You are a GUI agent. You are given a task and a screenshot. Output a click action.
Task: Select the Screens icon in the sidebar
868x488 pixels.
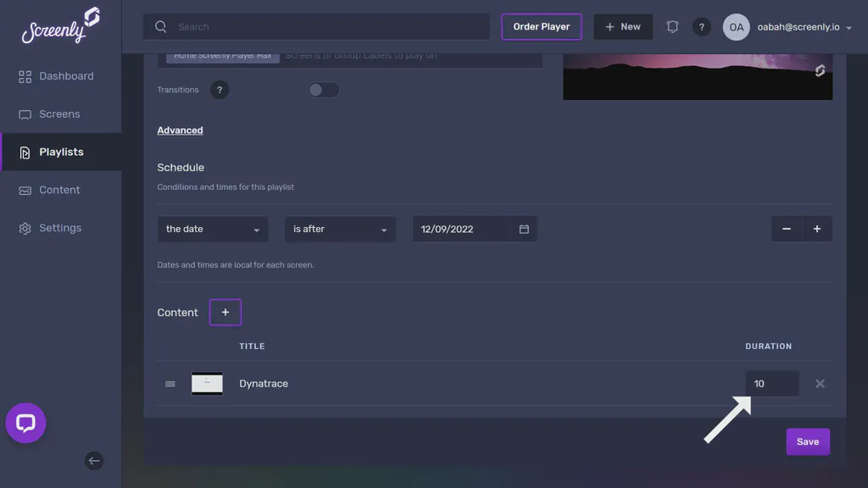[x=25, y=114]
